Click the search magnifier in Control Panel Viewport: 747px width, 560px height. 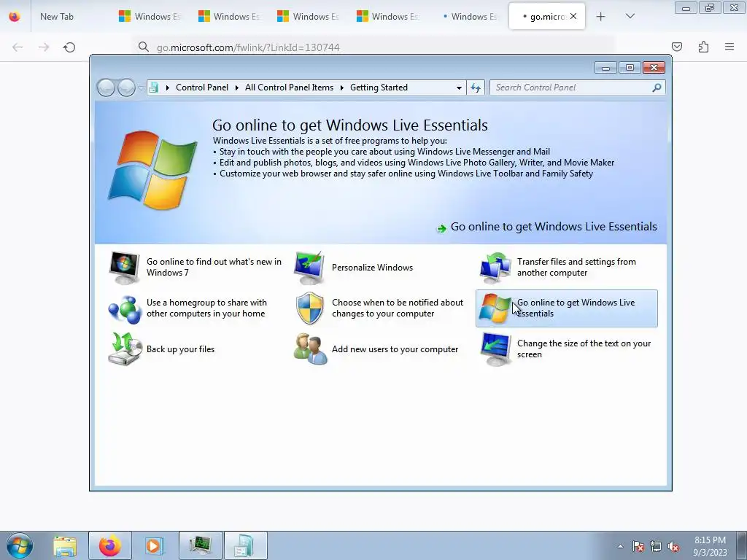click(657, 87)
